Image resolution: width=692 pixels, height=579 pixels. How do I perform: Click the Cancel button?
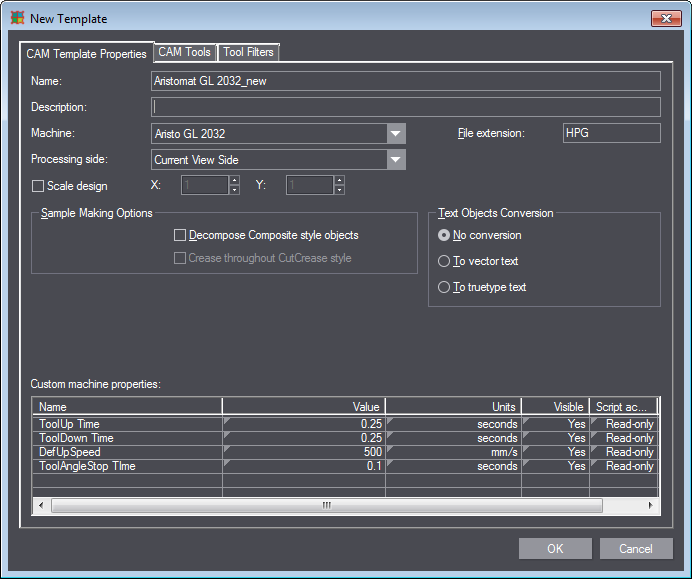point(635,548)
